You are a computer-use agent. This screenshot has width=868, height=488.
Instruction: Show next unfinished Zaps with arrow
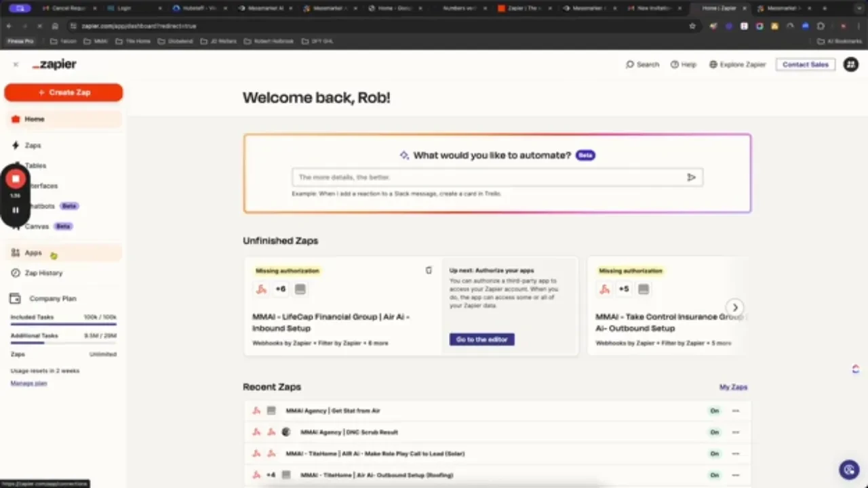(x=735, y=307)
